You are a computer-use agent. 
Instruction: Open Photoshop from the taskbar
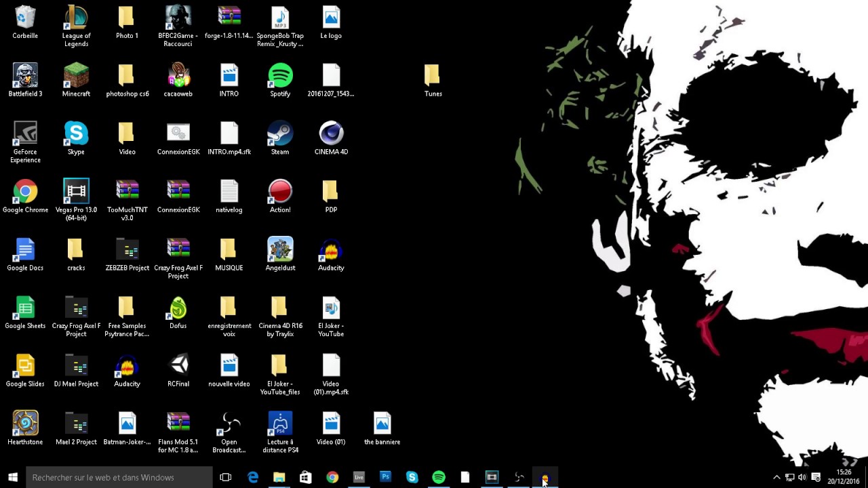385,477
